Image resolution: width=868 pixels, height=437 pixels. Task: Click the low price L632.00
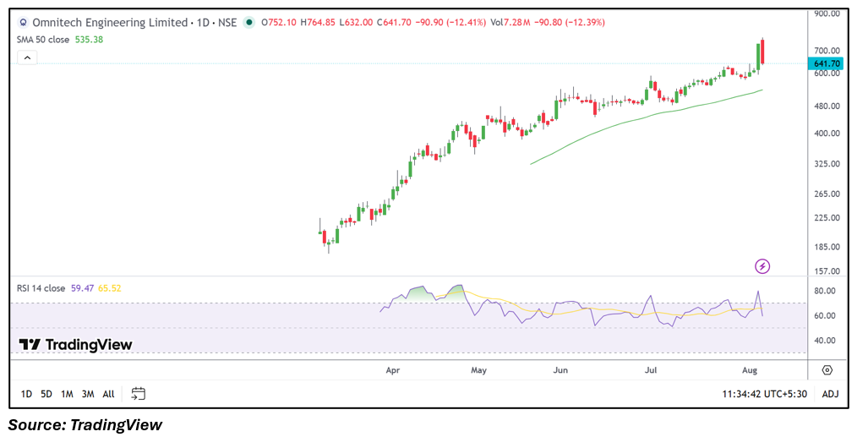(x=356, y=23)
